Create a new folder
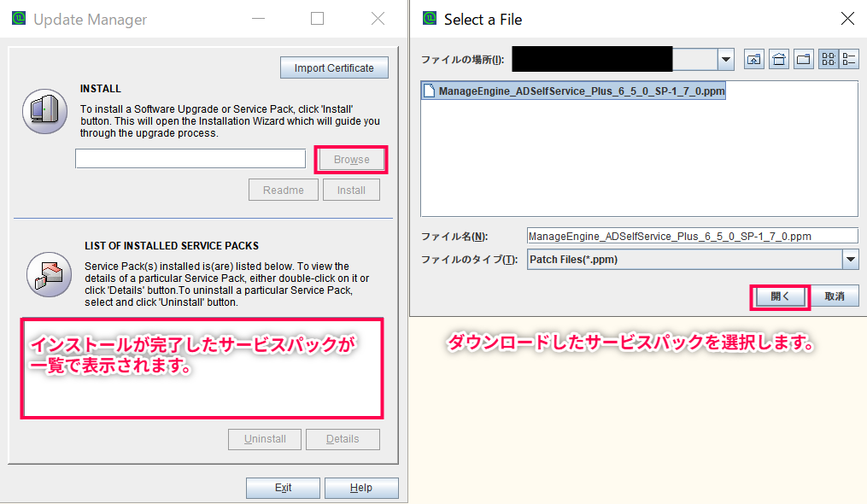This screenshot has height=504, width=867. (804, 59)
